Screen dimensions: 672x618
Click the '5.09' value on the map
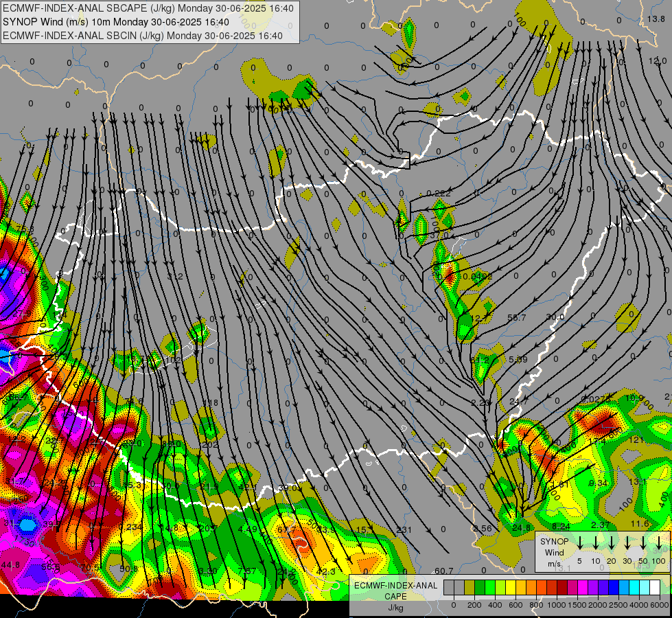[518, 359]
